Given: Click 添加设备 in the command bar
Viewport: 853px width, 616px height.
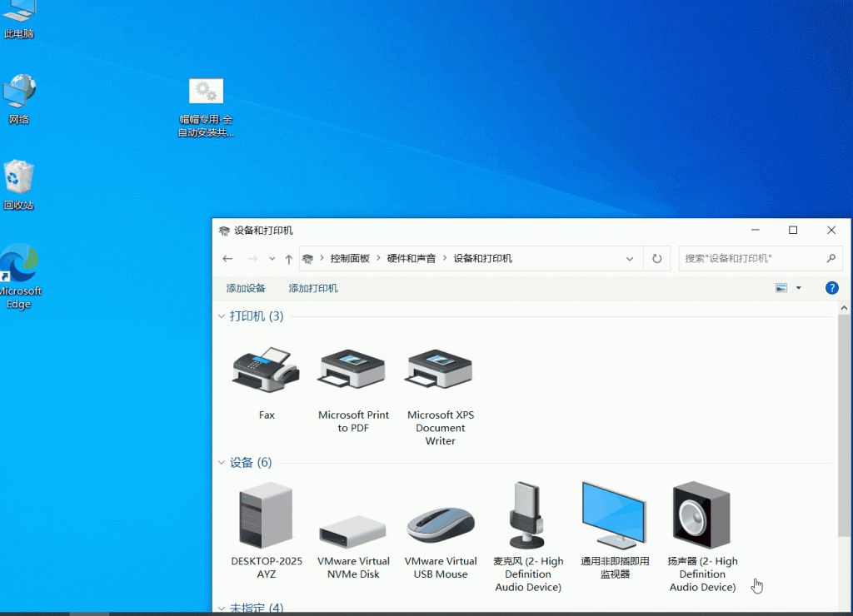Looking at the screenshot, I should click(246, 288).
